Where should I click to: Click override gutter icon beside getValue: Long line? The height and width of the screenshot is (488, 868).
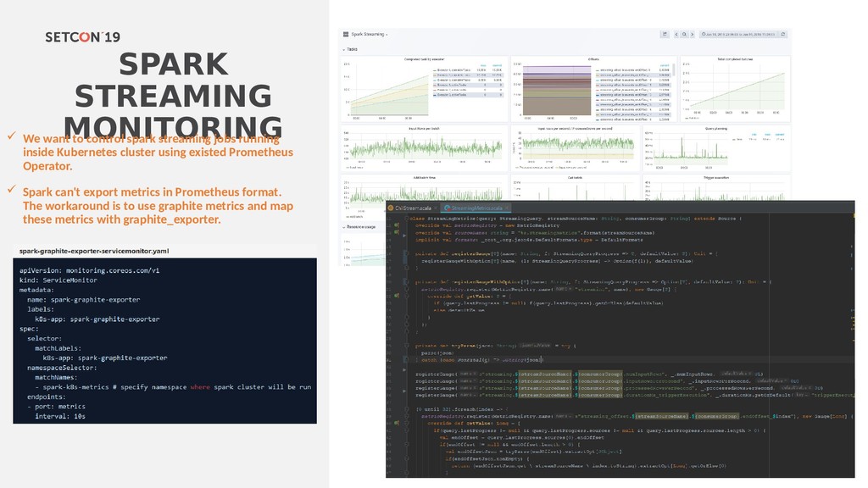pos(397,424)
